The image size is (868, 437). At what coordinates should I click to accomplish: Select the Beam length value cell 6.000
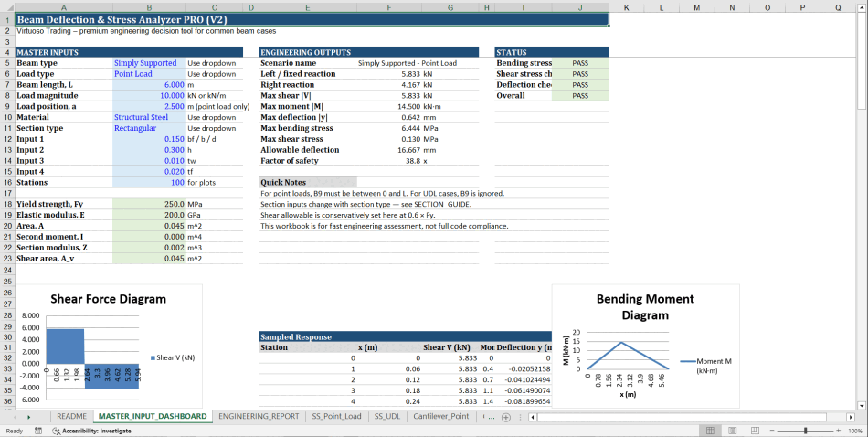[x=146, y=84]
